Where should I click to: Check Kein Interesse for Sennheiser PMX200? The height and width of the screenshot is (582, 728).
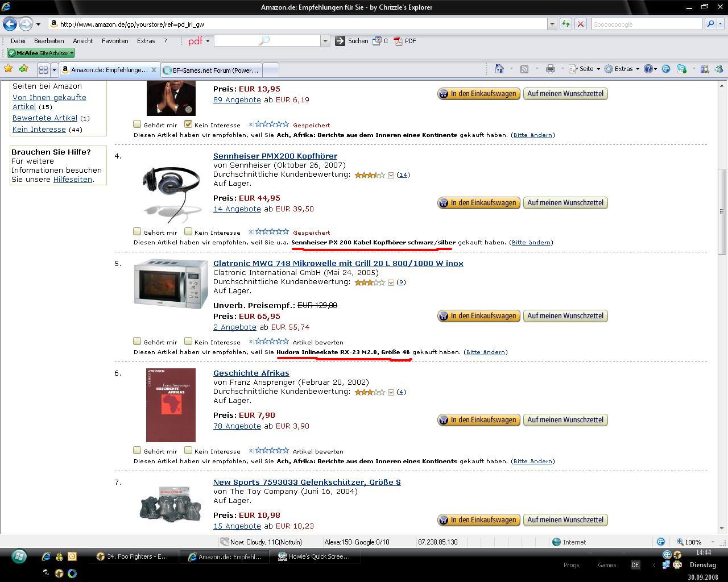(x=188, y=231)
